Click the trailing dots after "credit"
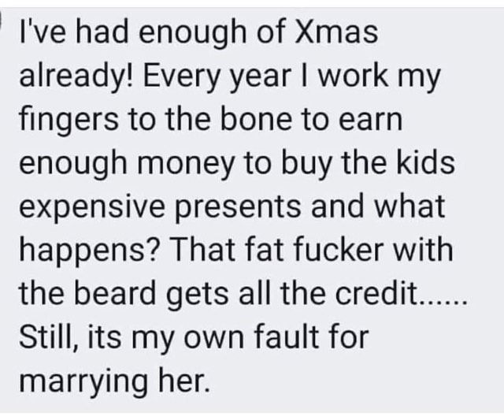The height and width of the screenshot is (420, 504). tap(441, 301)
